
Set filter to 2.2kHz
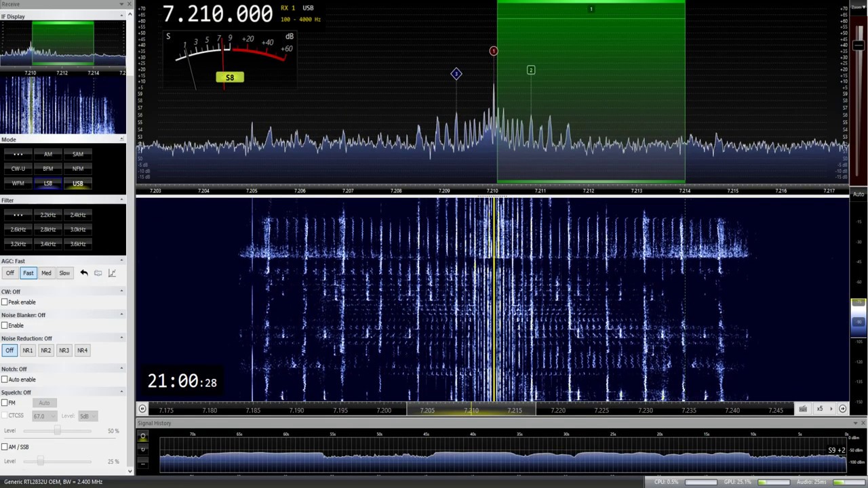pyautogui.click(x=47, y=215)
